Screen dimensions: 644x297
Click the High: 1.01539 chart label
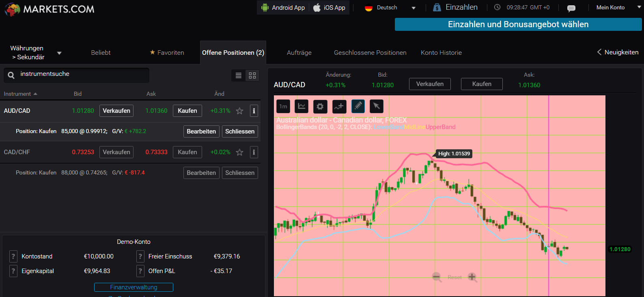[454, 154]
